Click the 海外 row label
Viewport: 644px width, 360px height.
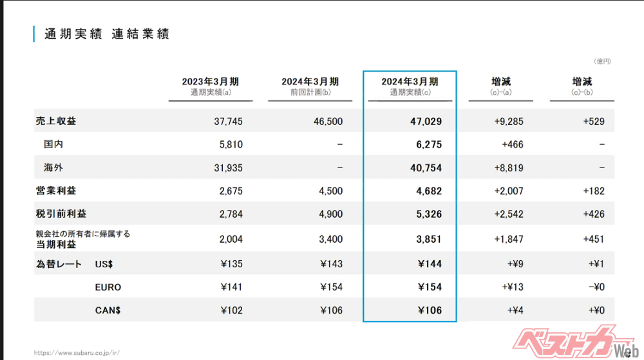point(53,167)
